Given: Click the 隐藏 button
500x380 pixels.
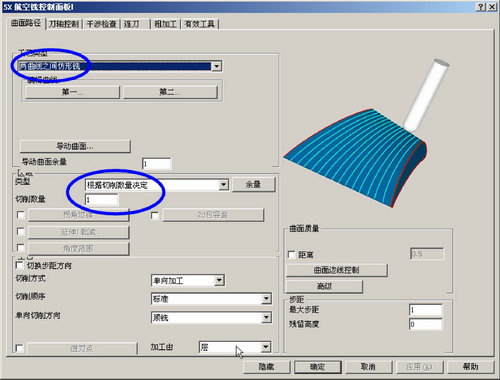Looking at the screenshot, I should click(266, 367).
